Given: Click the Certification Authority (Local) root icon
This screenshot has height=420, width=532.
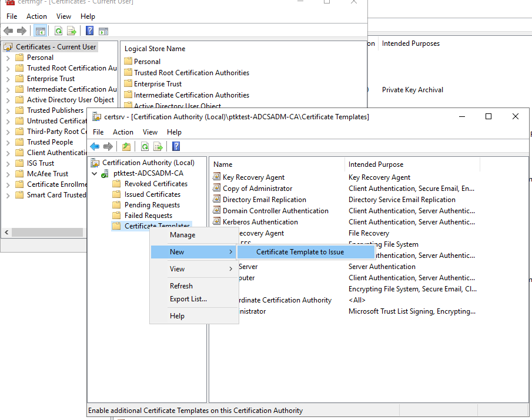Looking at the screenshot, I should (x=95, y=163).
